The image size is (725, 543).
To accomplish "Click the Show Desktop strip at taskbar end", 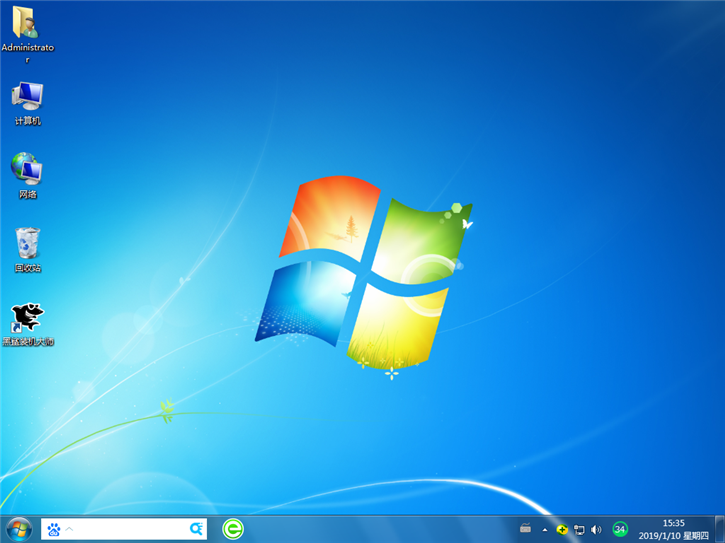I will [x=720, y=529].
